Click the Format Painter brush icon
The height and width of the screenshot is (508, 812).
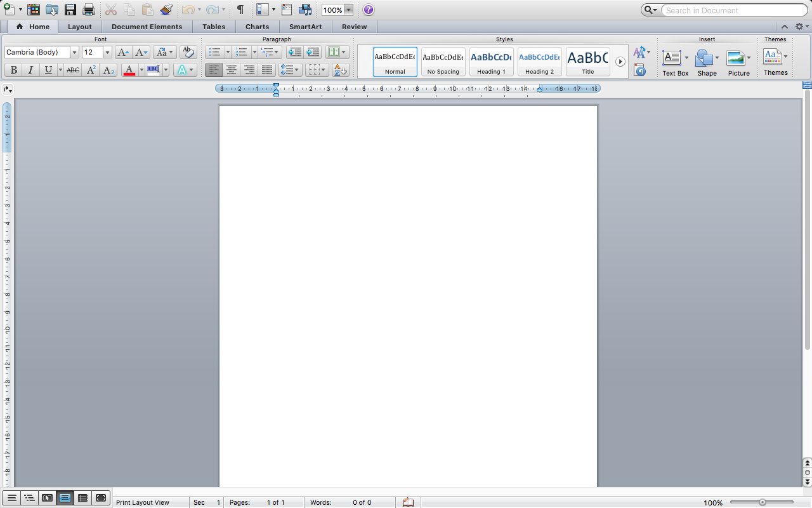tap(166, 10)
